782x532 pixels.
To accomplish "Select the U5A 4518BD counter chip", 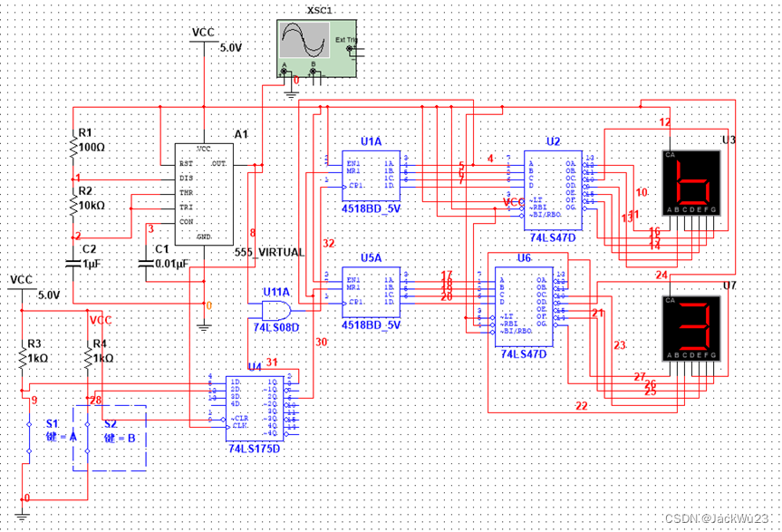I will 371,292.
